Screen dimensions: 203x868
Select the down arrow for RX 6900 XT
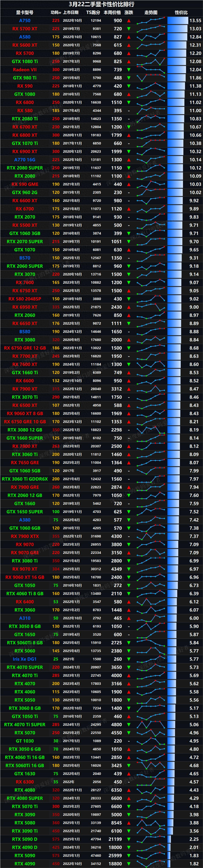(x=129, y=152)
